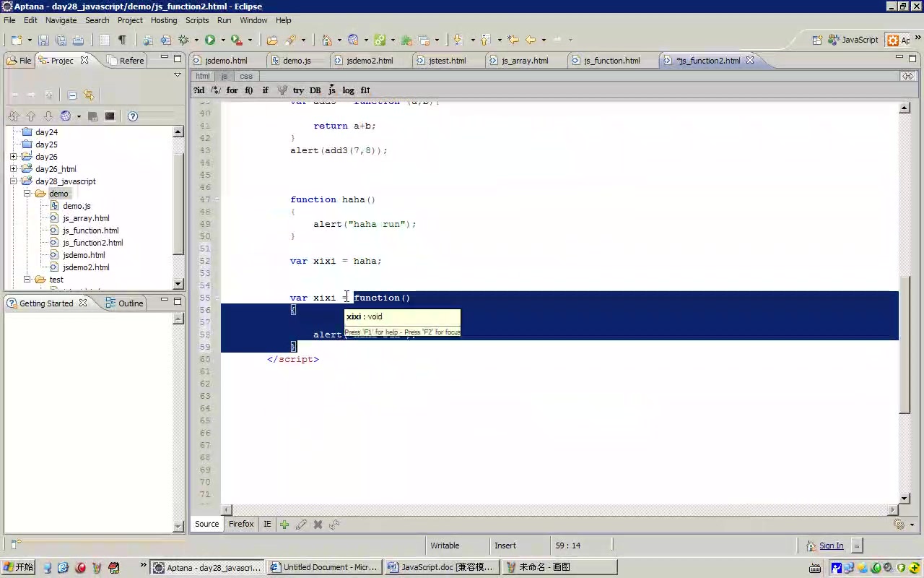Viewport: 924px width, 578px height.
Task: Switch to the References view tab
Action: click(x=126, y=61)
